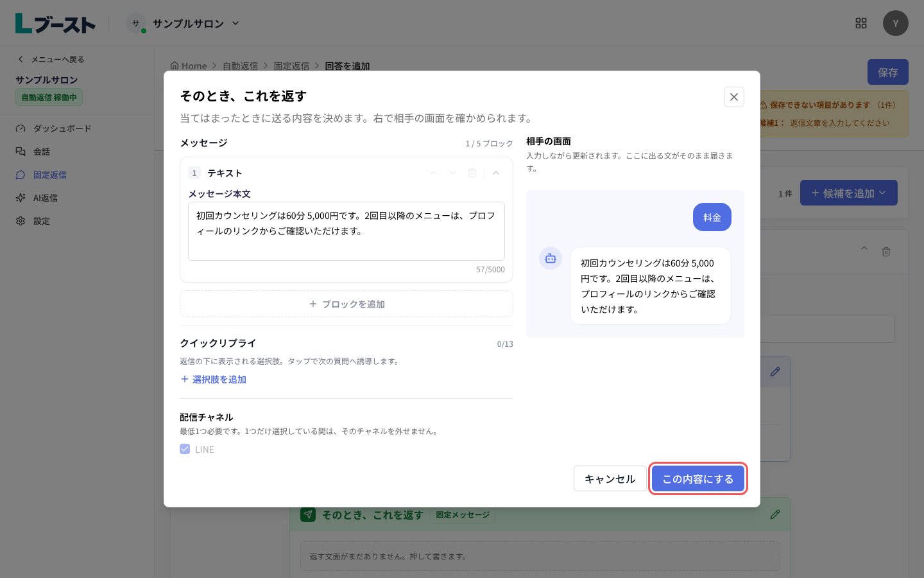Select 固定返信 in the sidebar

49,175
